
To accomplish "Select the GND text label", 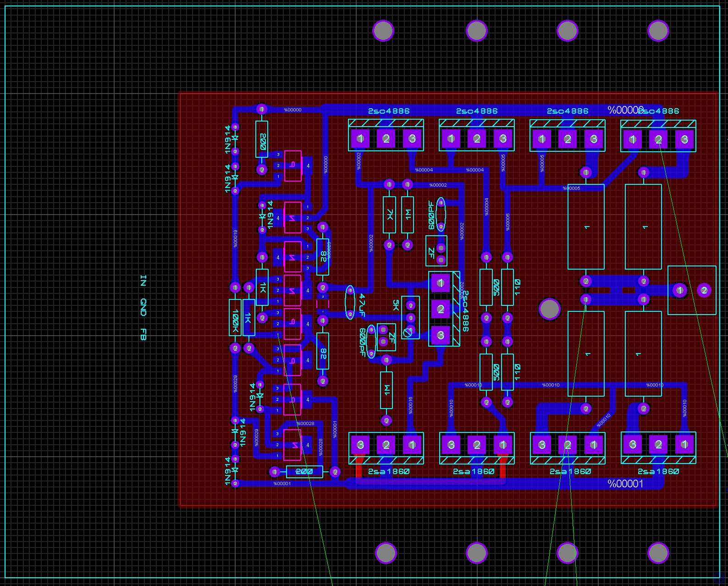I will (143, 307).
